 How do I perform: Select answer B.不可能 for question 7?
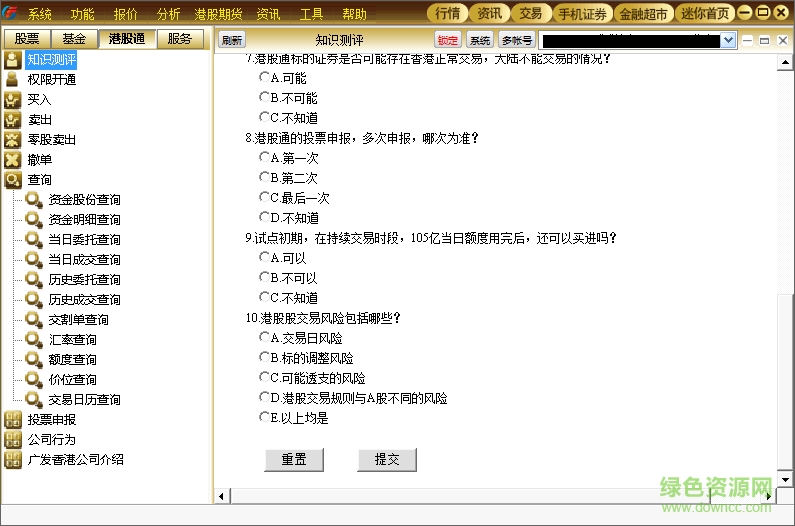pos(264,96)
